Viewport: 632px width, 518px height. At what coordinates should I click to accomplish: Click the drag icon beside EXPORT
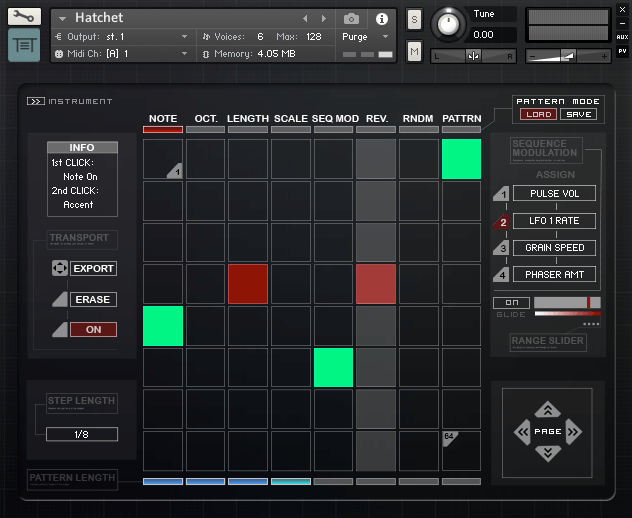click(x=59, y=269)
